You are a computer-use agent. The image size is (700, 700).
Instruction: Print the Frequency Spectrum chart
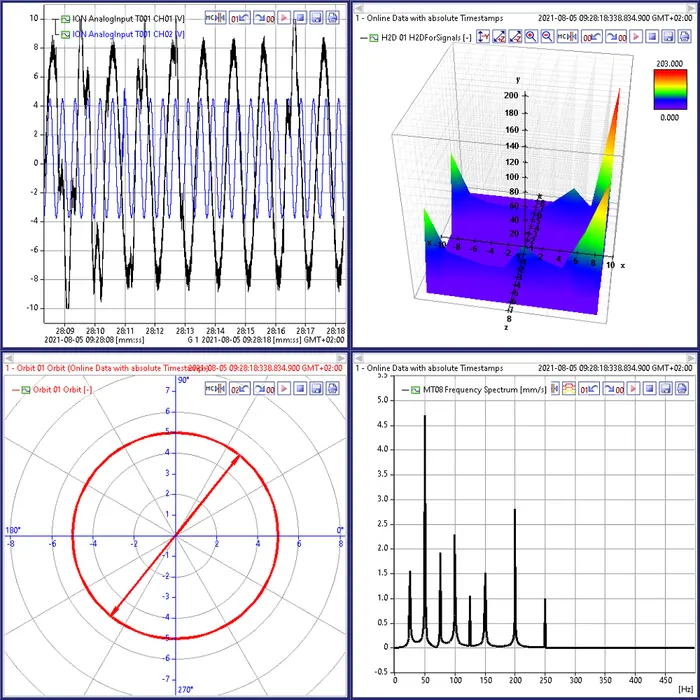(x=682, y=389)
